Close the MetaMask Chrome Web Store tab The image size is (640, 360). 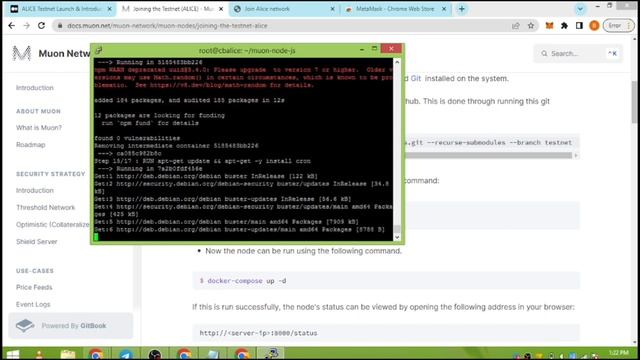(x=444, y=9)
